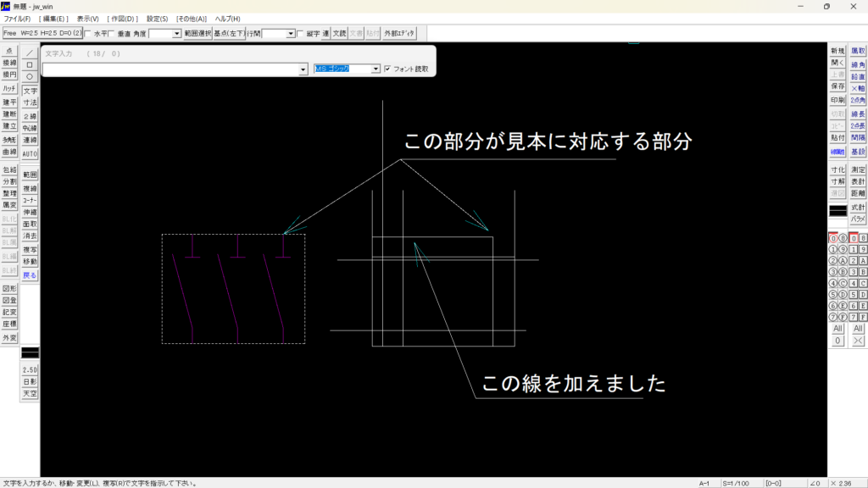Choose the 消去 erase tool
This screenshot has height=488, width=868.
(30, 236)
